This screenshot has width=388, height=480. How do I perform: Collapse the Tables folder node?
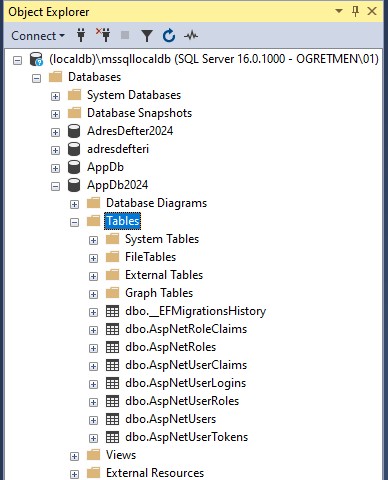[74, 222]
